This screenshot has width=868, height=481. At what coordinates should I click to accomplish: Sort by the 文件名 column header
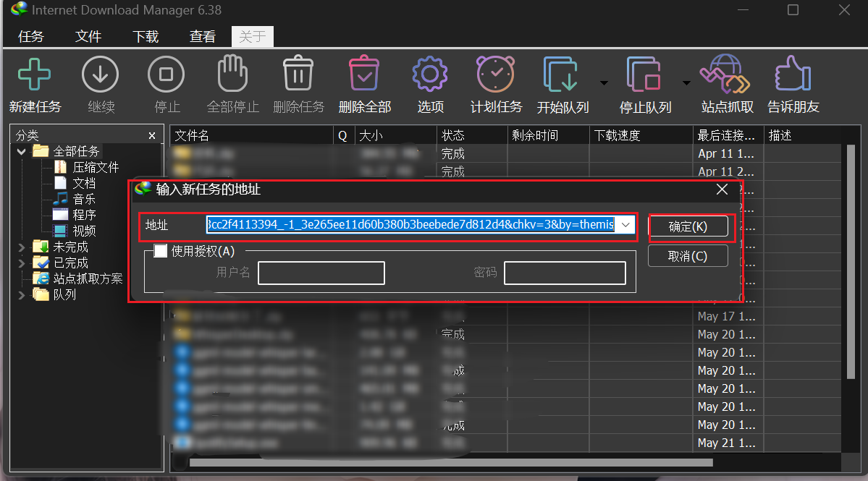[x=251, y=135]
